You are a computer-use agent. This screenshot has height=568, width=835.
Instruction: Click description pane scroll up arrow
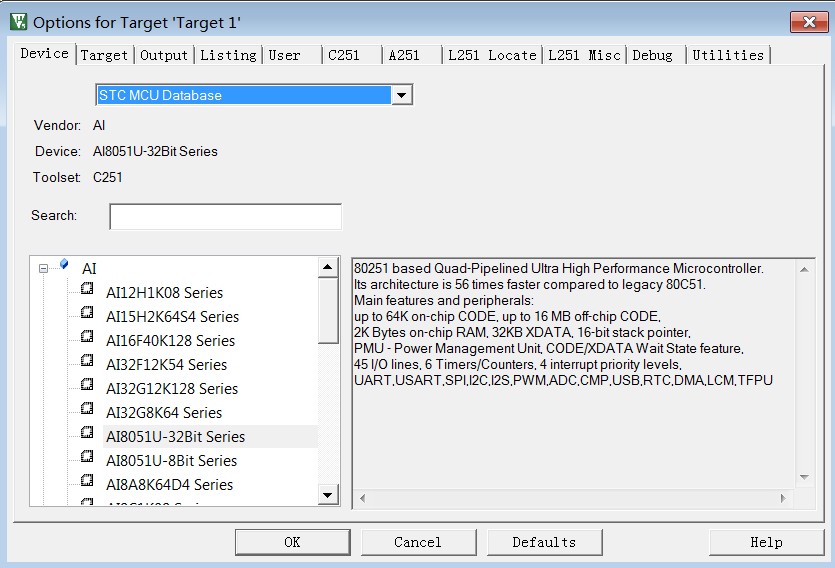pyautogui.click(x=804, y=270)
